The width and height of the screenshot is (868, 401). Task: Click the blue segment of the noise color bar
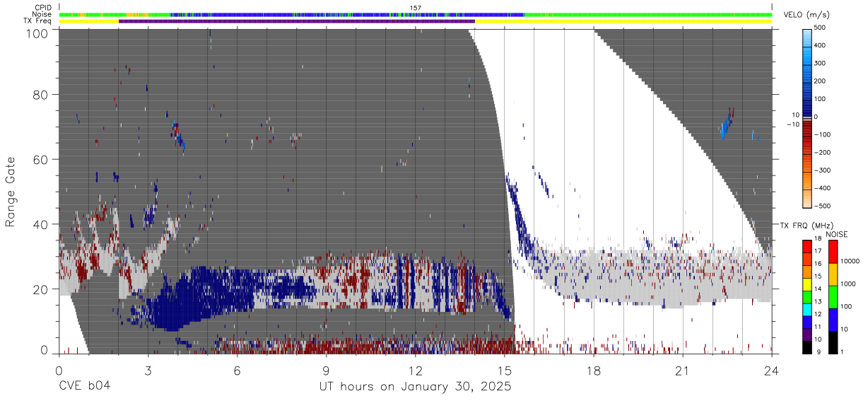click(x=832, y=319)
